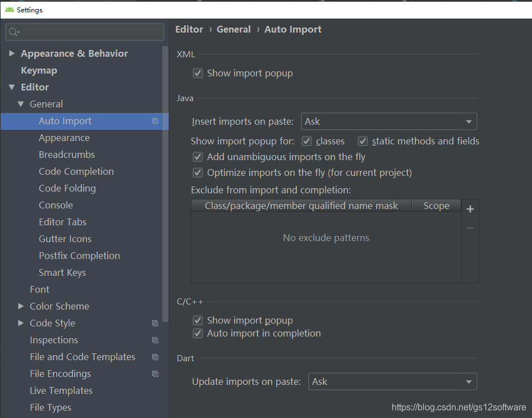The width and height of the screenshot is (532, 418).
Task: Click the Android Studio icon in the title bar
Action: click(10, 10)
